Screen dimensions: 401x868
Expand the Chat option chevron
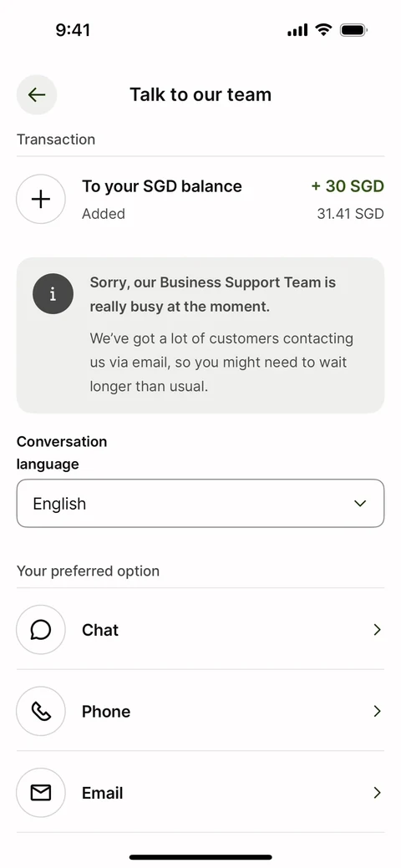[x=377, y=629]
